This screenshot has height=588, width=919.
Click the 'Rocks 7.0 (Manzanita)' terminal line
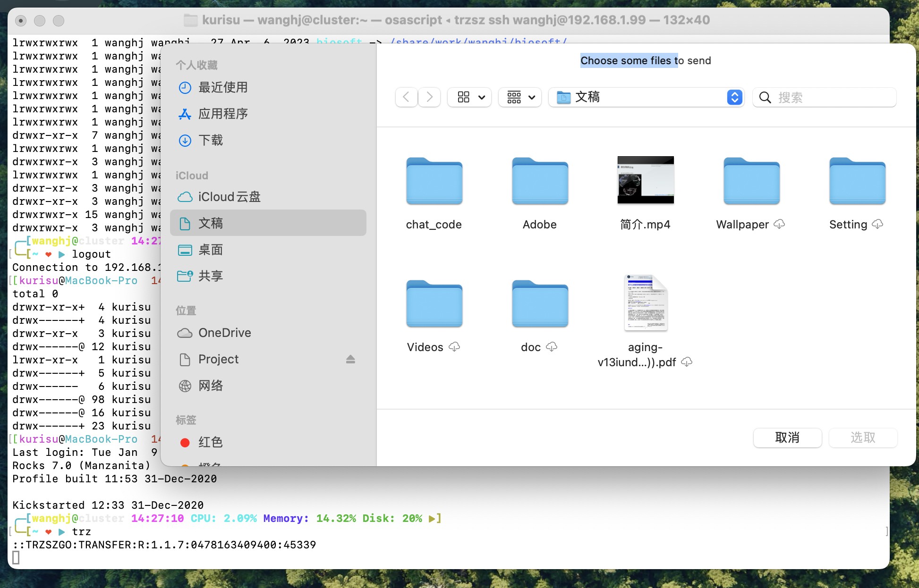coord(81,465)
